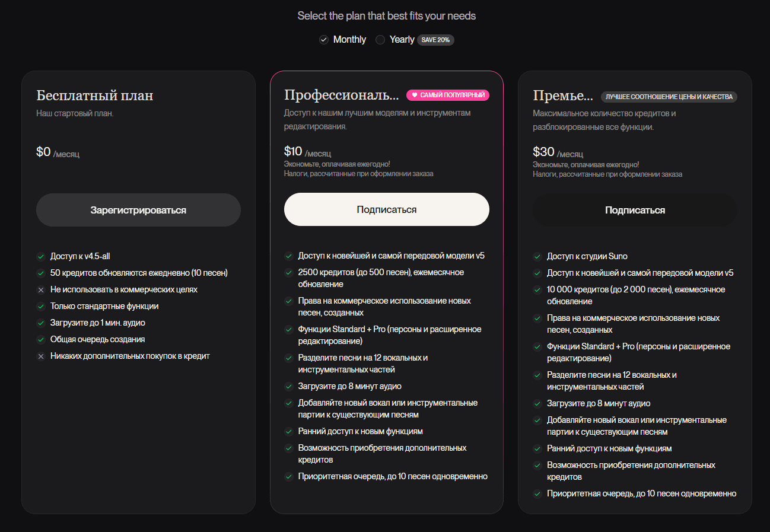Click checkmark beside 10 000 кредитов feature

pos(537,290)
